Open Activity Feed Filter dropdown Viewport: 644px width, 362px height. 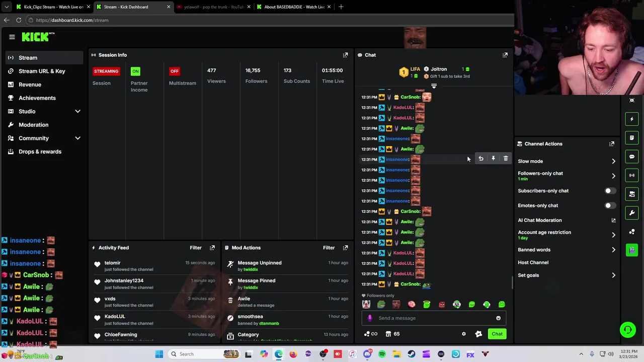196,248
